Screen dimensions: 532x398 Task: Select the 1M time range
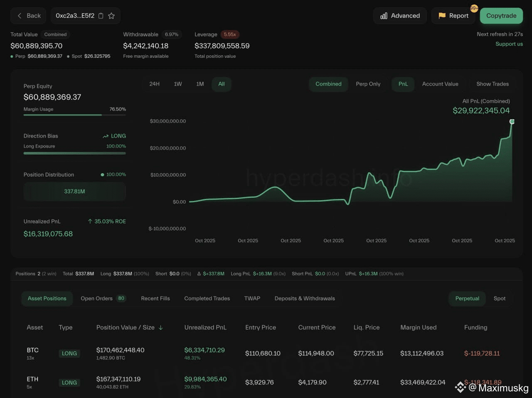[200, 84]
